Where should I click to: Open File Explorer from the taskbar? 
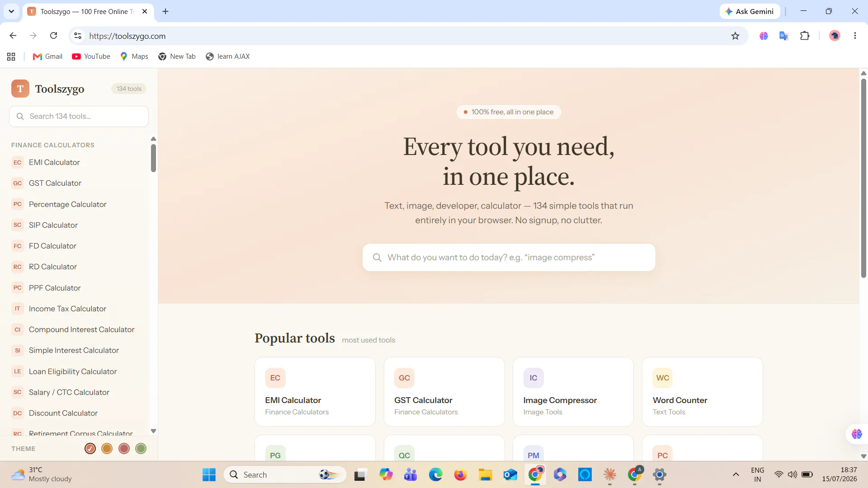[485, 475]
